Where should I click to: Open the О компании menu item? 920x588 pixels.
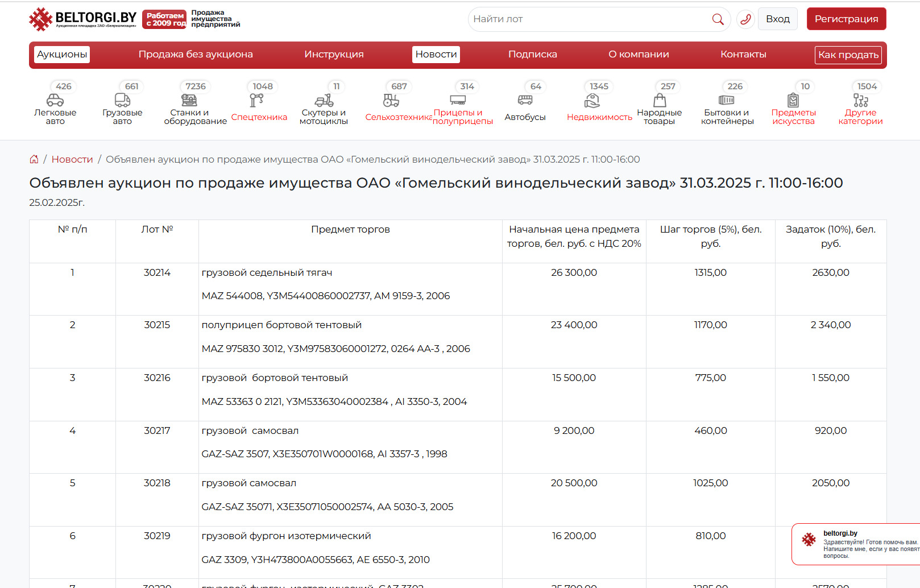[639, 55]
